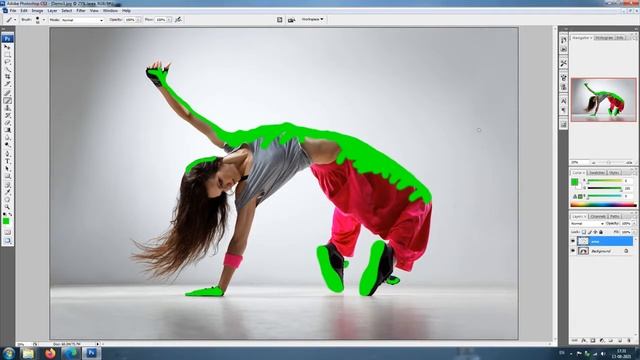Switch to the Histogram tab

pyautogui.click(x=604, y=38)
